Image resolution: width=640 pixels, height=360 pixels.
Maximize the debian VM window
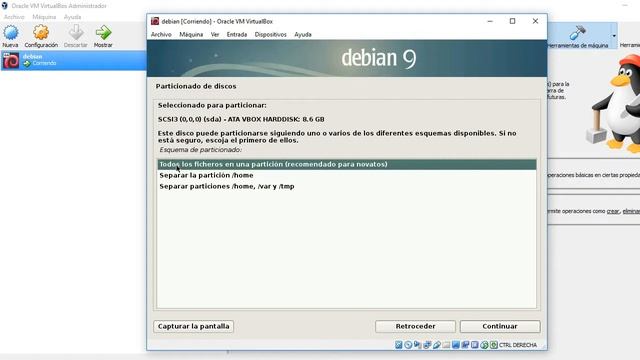tap(512, 21)
